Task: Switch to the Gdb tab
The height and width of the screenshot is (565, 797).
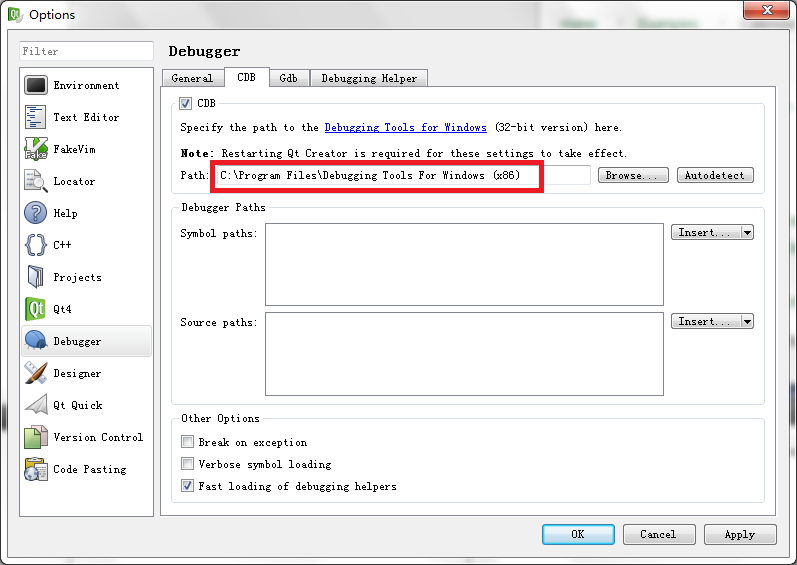Action: [288, 78]
